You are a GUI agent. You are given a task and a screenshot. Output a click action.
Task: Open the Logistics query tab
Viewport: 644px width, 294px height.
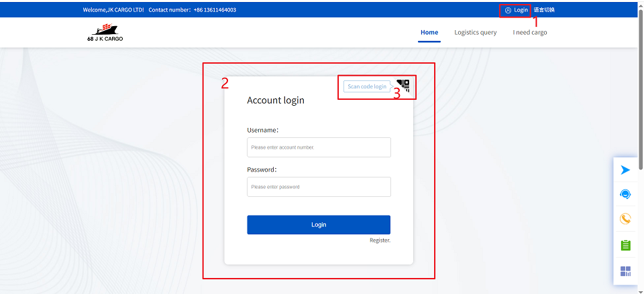tap(476, 32)
